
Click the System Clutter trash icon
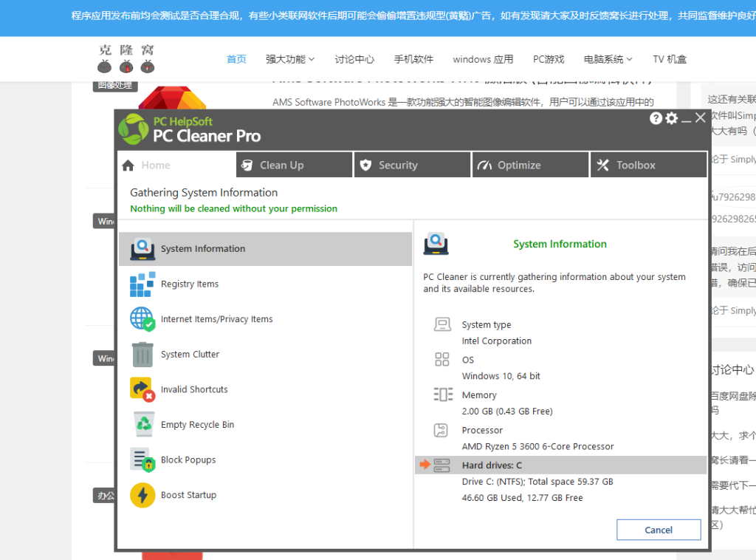142,355
